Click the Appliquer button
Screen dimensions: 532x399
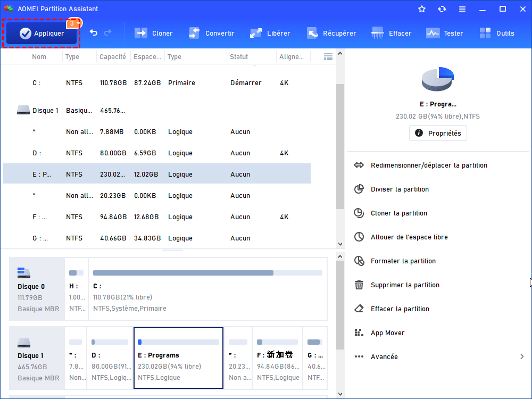41,33
